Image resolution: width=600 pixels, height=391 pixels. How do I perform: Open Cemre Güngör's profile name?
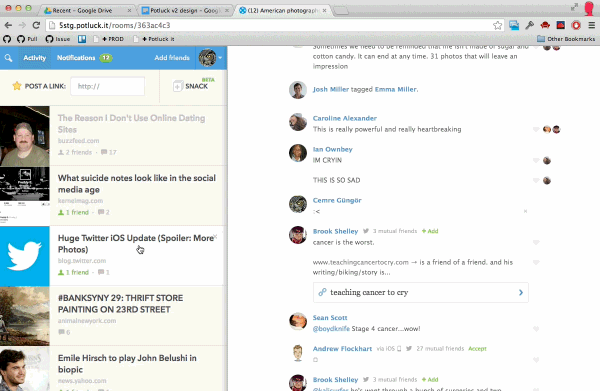[x=337, y=200]
